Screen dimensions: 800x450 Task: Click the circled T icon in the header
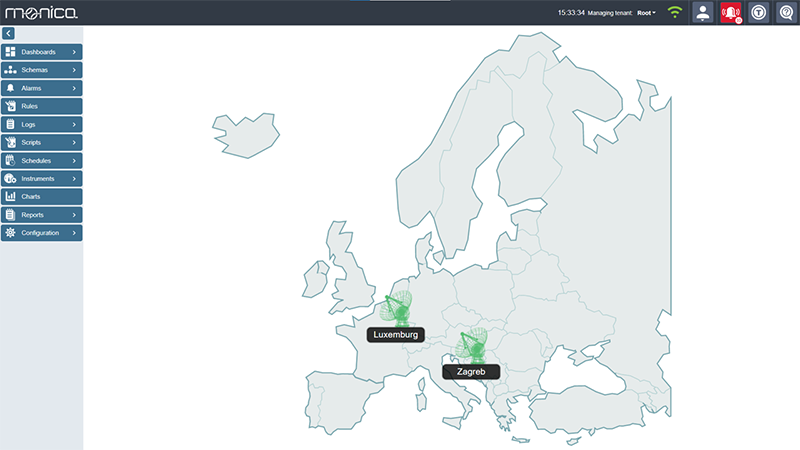[x=759, y=13]
